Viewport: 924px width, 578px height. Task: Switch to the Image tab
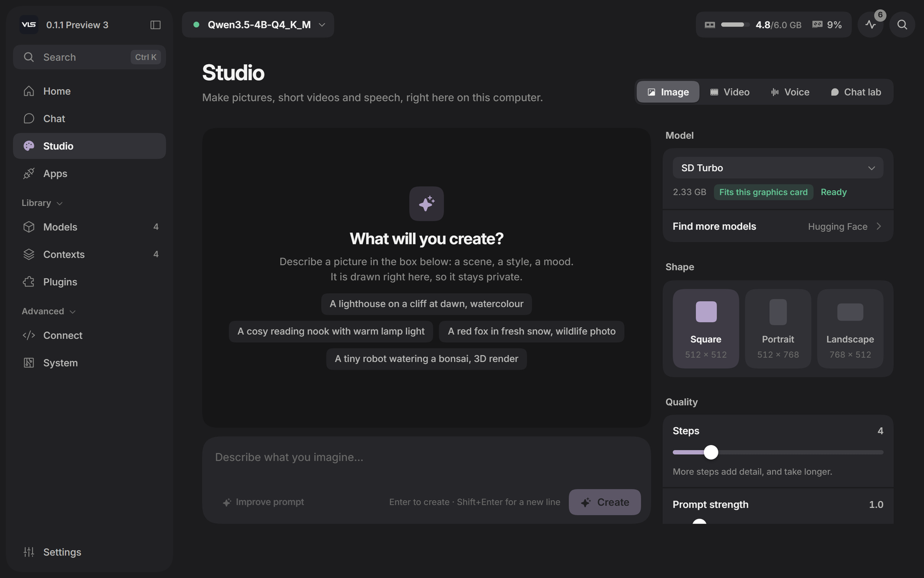click(x=668, y=92)
